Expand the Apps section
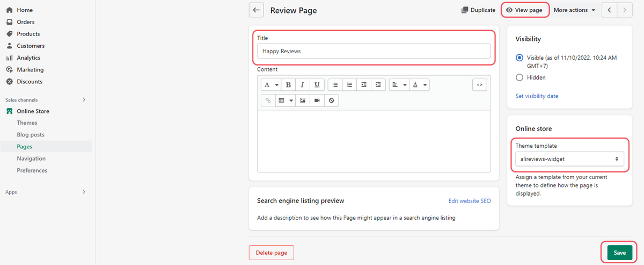 (x=84, y=192)
